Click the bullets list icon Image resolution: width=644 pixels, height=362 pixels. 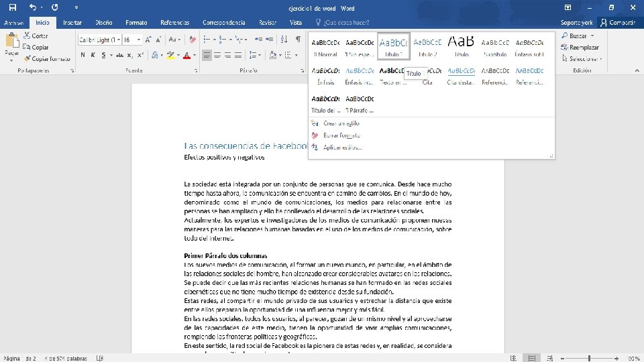pyautogui.click(x=207, y=40)
